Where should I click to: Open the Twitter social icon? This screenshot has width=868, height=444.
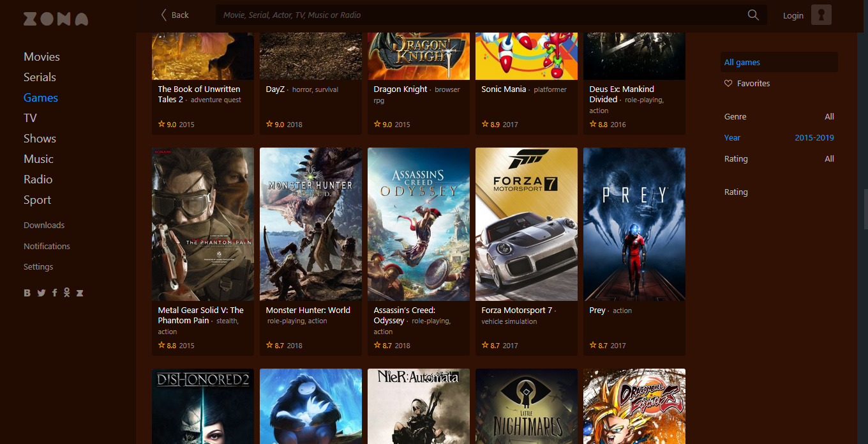click(41, 293)
